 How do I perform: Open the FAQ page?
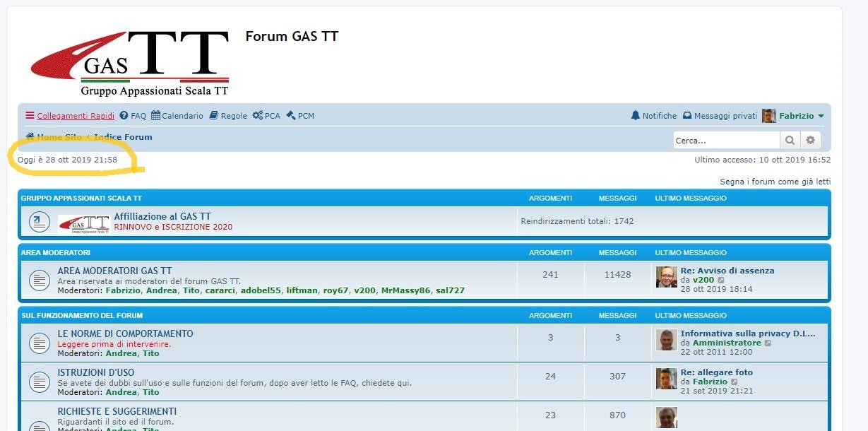point(133,116)
